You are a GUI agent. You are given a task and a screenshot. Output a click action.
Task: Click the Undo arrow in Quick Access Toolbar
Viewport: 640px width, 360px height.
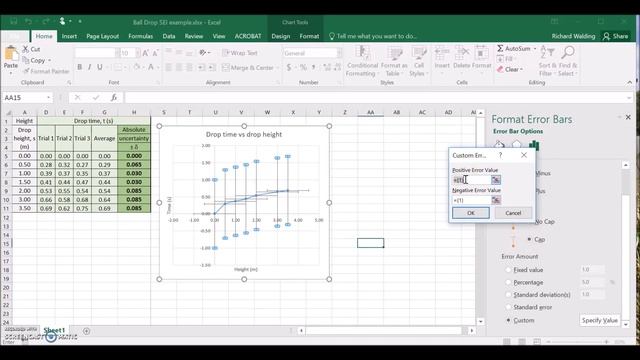pos(28,21)
